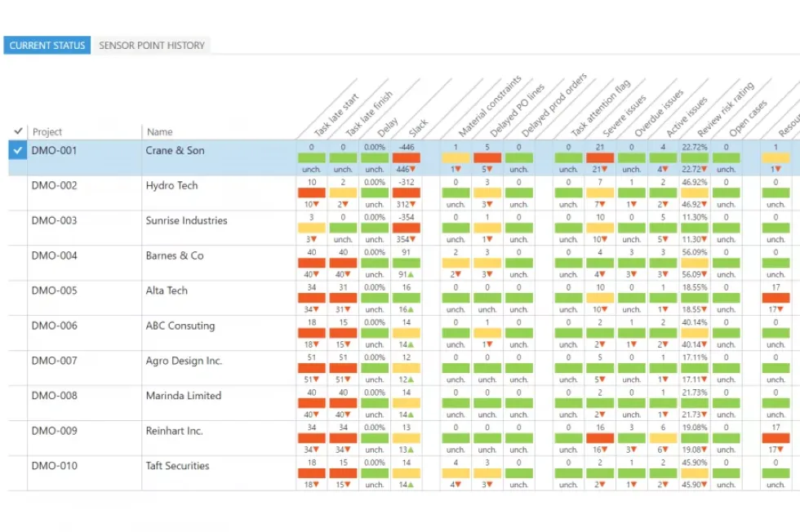Click the checkmark select-all column header
The image size is (800, 532).
18,131
